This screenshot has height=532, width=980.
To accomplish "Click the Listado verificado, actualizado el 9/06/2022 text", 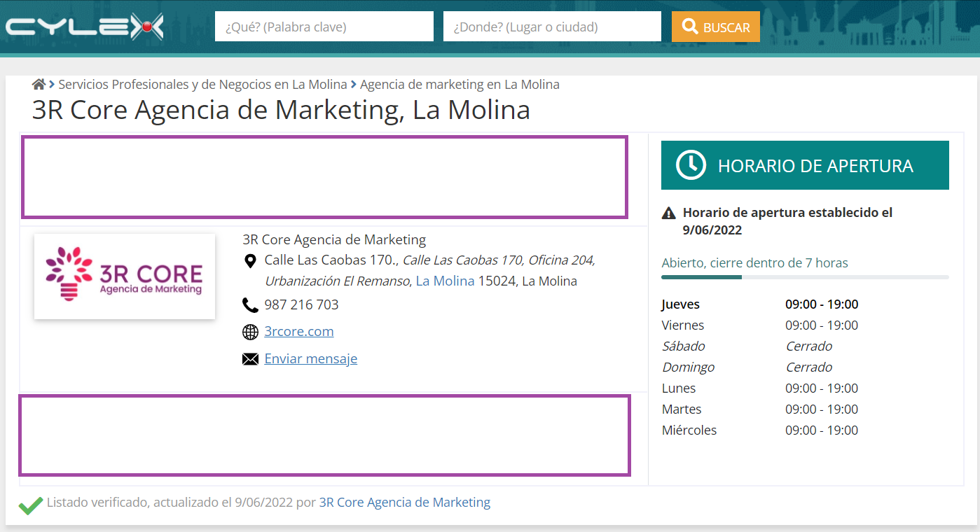I will click(x=170, y=503).
